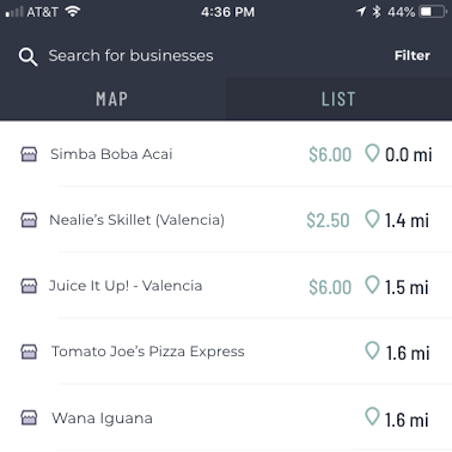452x452 pixels.
Task: Select Juice It Up! - Valencia
Action: coord(226,286)
